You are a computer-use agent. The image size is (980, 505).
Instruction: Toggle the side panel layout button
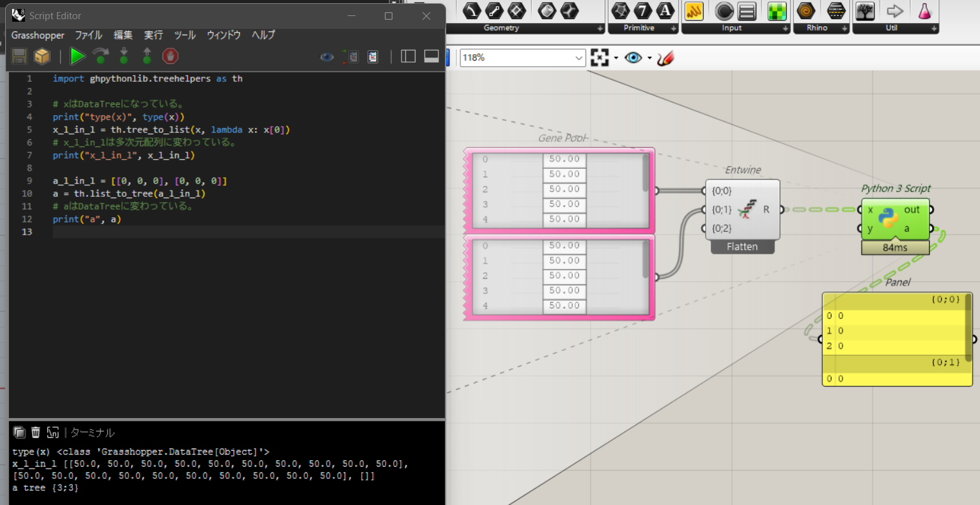(408, 56)
